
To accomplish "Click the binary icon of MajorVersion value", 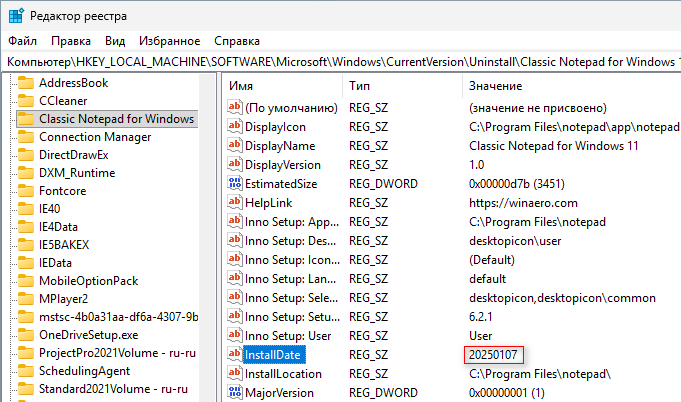I will click(235, 392).
